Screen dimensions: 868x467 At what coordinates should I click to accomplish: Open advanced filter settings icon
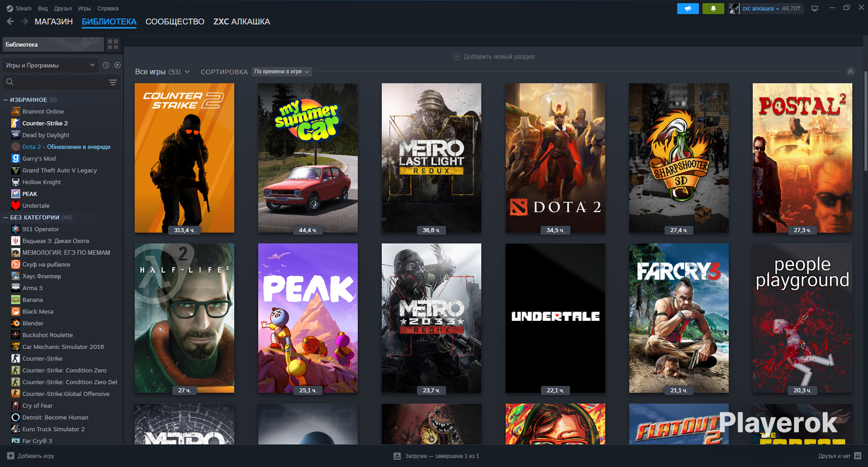pyautogui.click(x=113, y=82)
